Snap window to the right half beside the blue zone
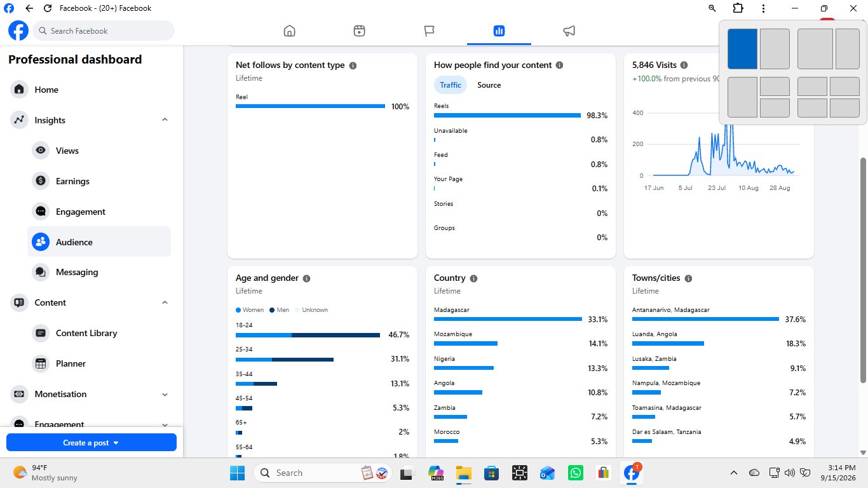Viewport: 868px width, 488px height. tap(775, 49)
